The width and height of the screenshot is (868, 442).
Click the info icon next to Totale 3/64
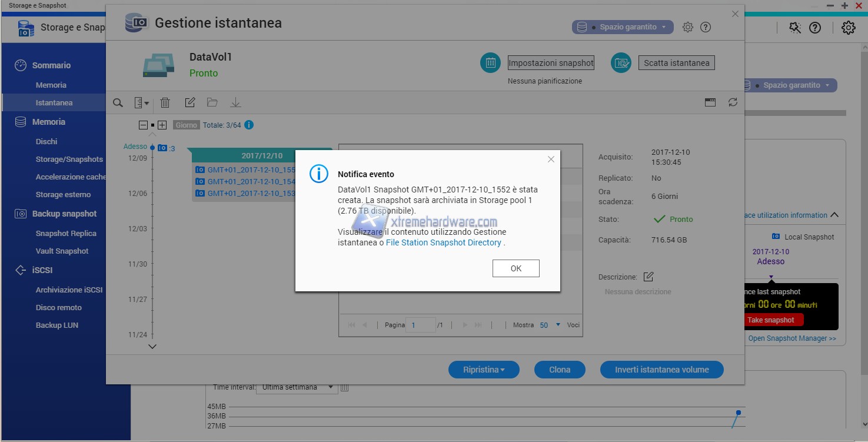click(249, 125)
